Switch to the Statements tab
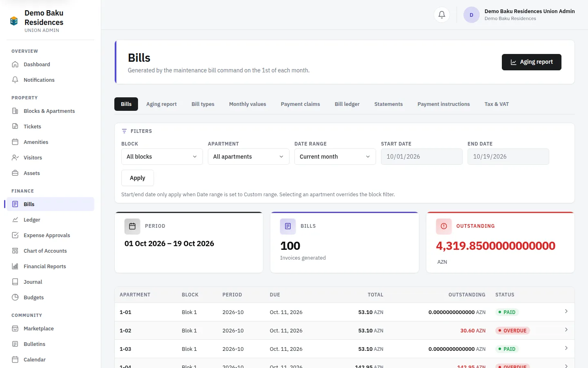This screenshot has height=368, width=588. pos(388,104)
